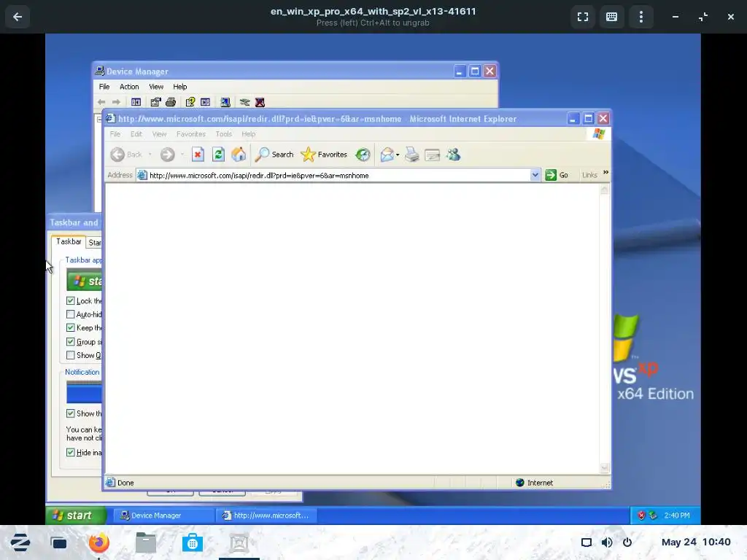The height and width of the screenshot is (560, 747).
Task: Click the Mail envelope icon in IE
Action: point(387,155)
